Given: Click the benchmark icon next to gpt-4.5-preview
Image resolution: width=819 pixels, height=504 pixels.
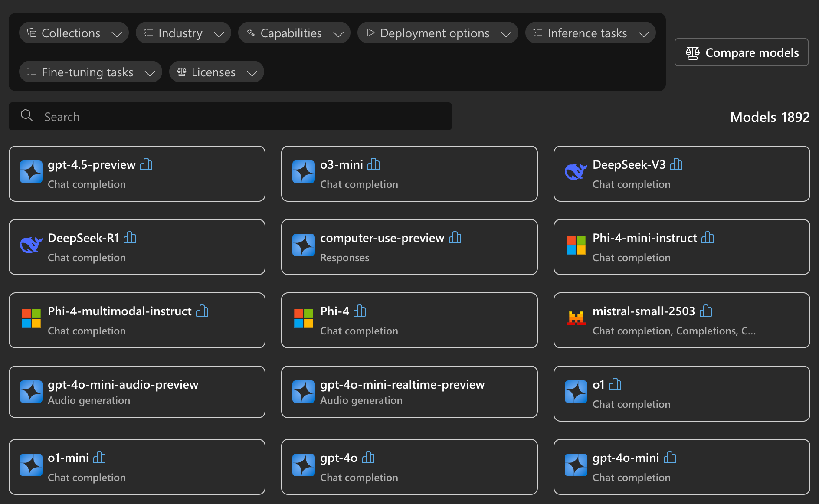Looking at the screenshot, I should tap(146, 164).
